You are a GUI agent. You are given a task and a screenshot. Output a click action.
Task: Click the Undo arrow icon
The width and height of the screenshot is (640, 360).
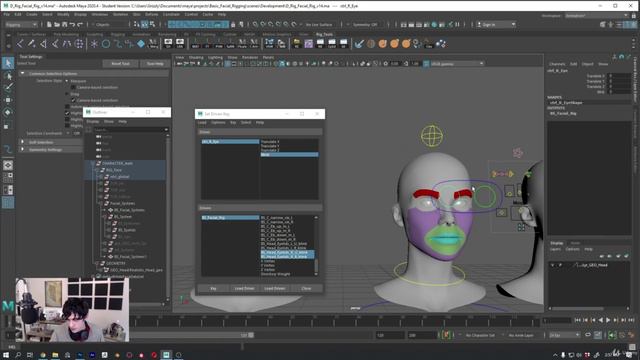tap(72, 24)
